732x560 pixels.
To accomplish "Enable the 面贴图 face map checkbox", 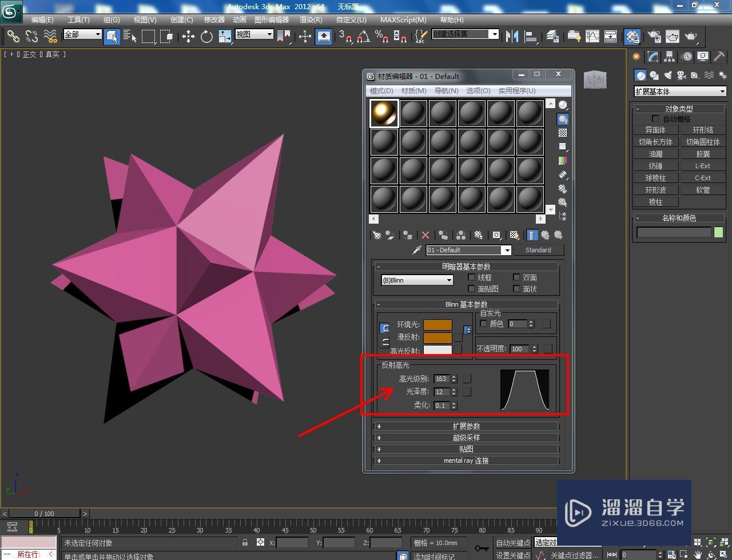I will coord(472,289).
